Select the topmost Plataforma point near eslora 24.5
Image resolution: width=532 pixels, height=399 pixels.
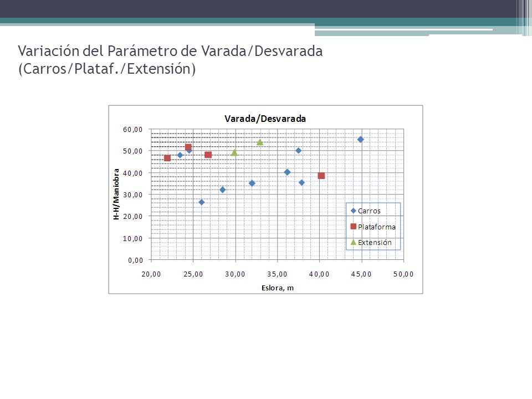pos(188,147)
